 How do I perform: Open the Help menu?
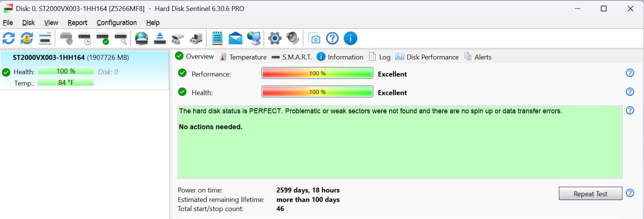tap(153, 23)
